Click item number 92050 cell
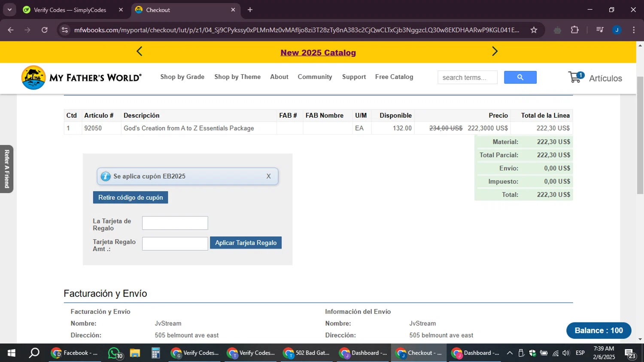This screenshot has width=644, height=362. pyautogui.click(x=101, y=128)
